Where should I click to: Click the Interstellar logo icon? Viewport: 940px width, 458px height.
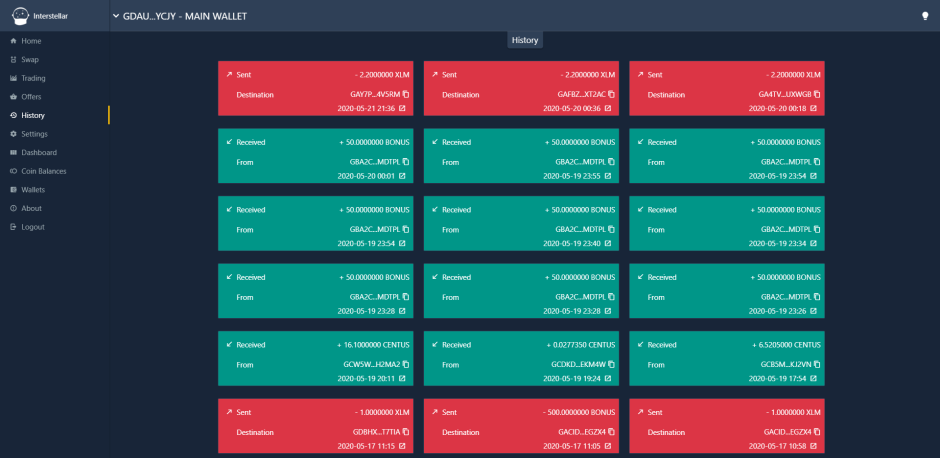pos(20,16)
